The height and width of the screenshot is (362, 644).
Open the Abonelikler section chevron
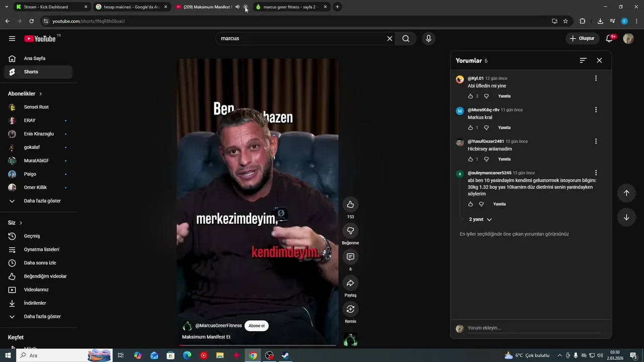coord(41,94)
